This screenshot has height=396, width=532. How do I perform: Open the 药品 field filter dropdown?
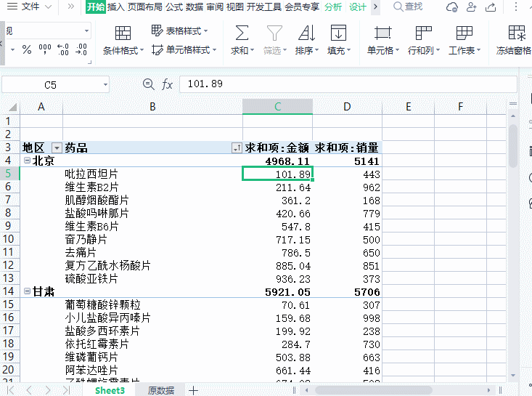click(x=236, y=148)
